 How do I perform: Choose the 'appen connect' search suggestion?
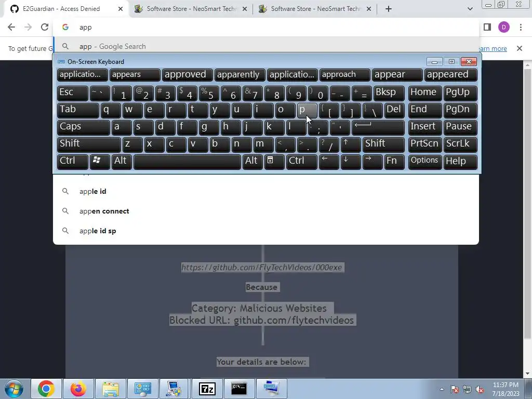(266, 211)
